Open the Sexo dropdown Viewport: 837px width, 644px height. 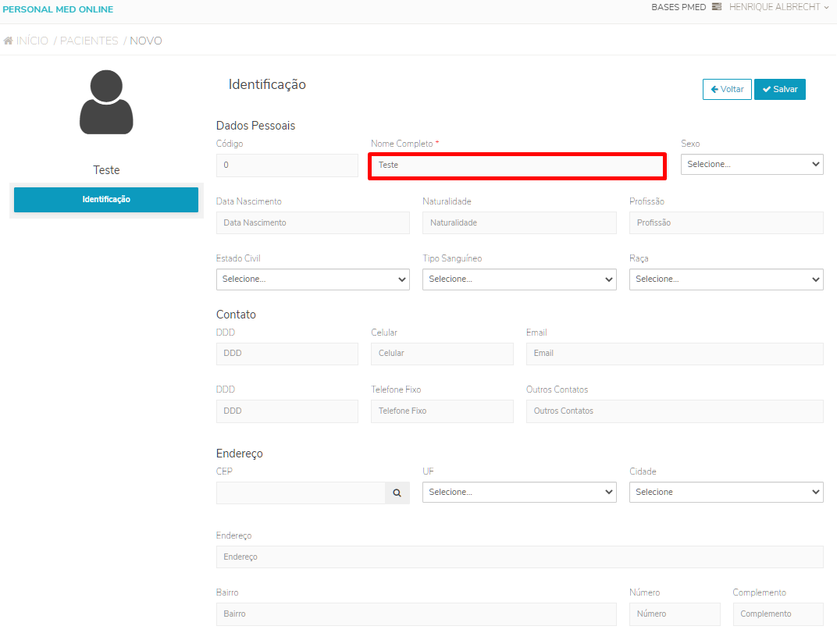click(x=752, y=165)
